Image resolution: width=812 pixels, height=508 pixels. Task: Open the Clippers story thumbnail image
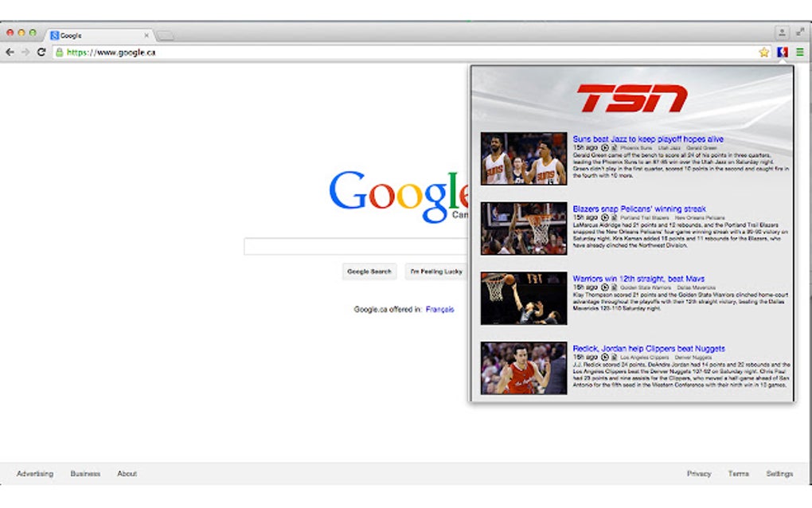[x=522, y=366]
